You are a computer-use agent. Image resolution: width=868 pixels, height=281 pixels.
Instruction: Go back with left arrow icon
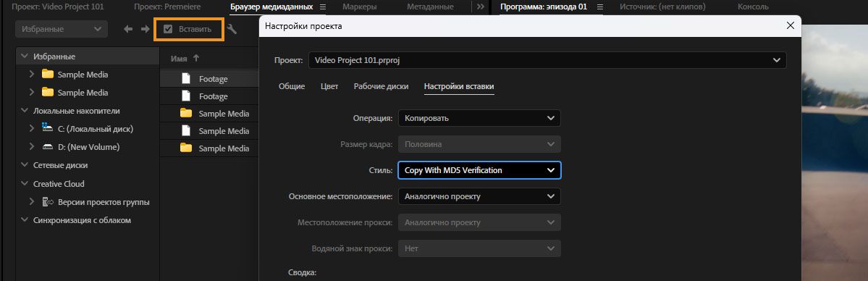coord(128,30)
